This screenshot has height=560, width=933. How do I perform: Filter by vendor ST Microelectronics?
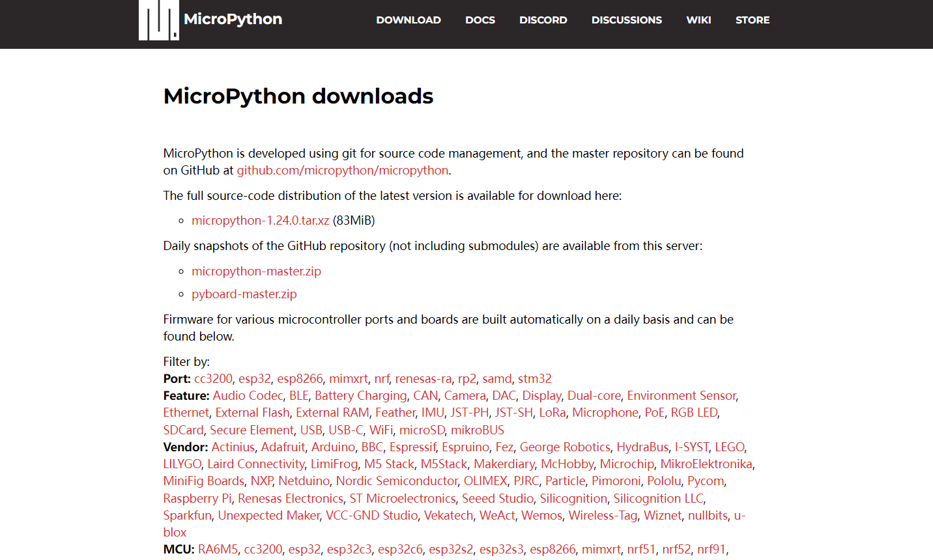[403, 499]
